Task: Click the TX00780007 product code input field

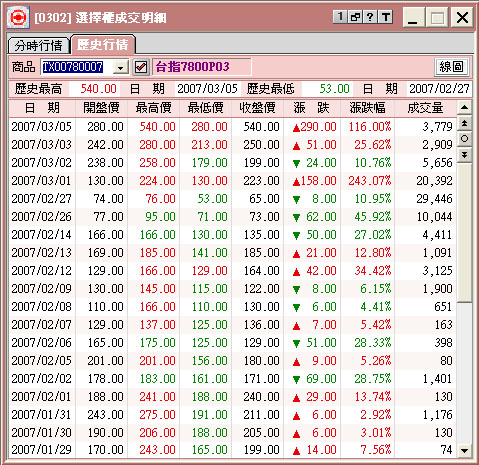Action: (77, 67)
